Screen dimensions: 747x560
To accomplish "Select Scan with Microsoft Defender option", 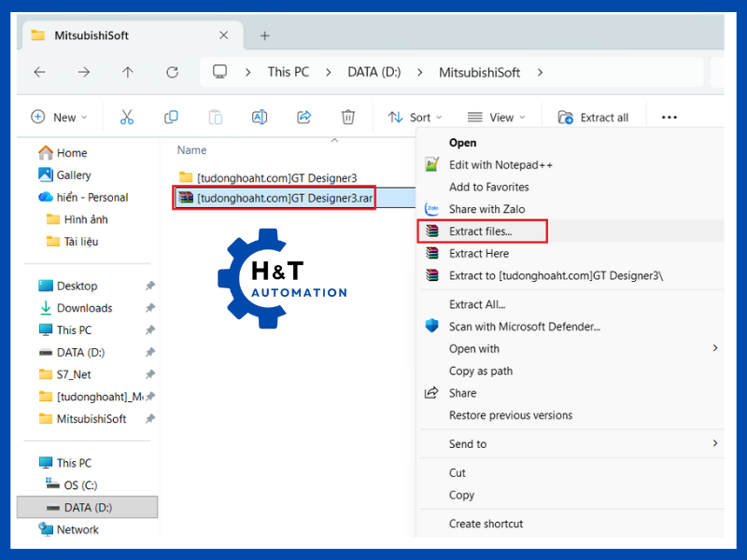I will [524, 327].
